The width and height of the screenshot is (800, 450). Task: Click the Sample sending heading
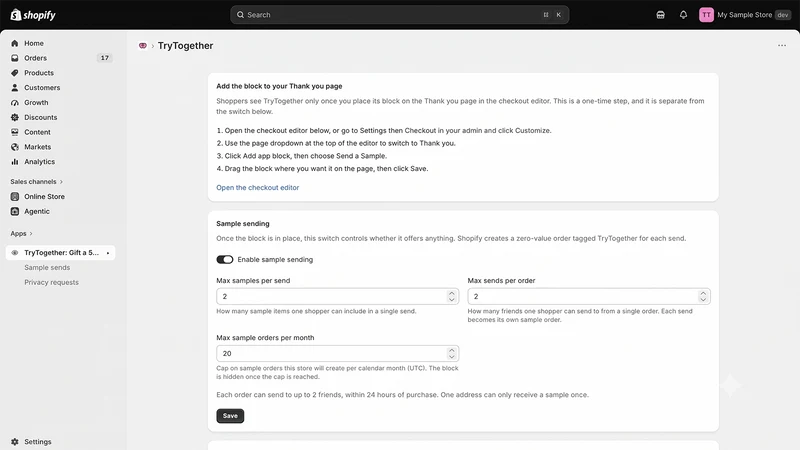tap(243, 223)
